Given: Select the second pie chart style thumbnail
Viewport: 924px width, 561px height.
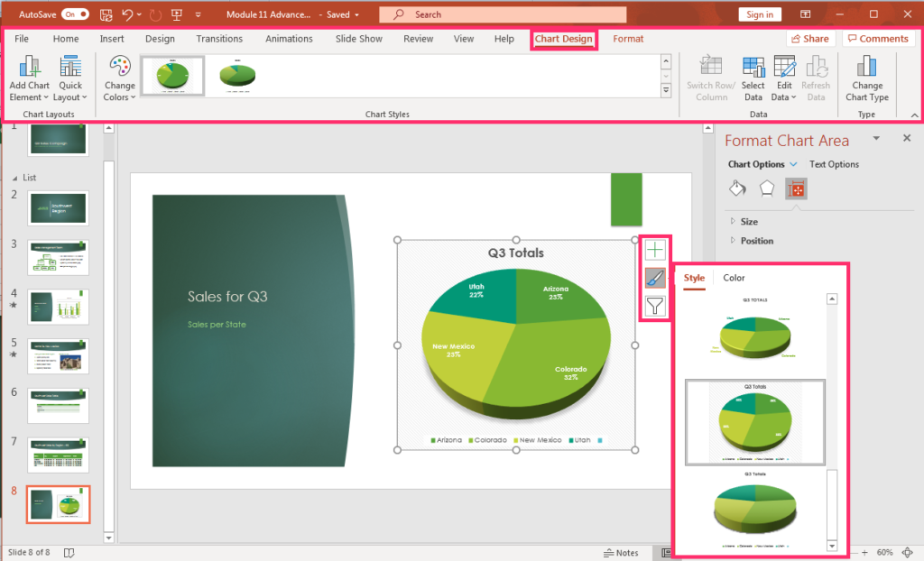Looking at the screenshot, I should pyautogui.click(x=755, y=421).
